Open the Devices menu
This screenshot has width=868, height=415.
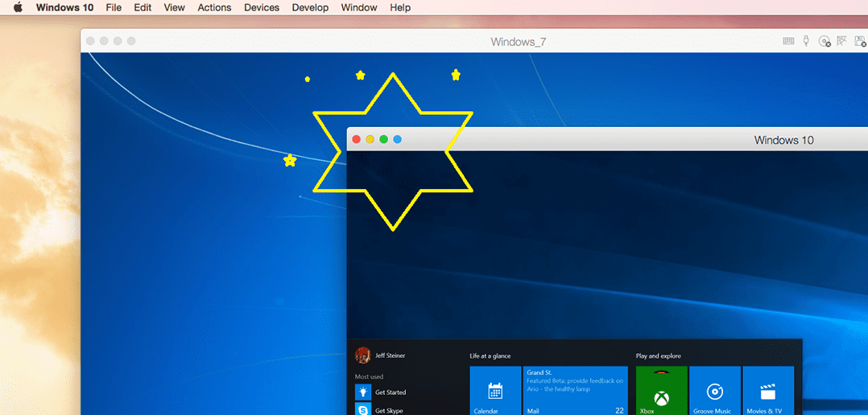(262, 8)
